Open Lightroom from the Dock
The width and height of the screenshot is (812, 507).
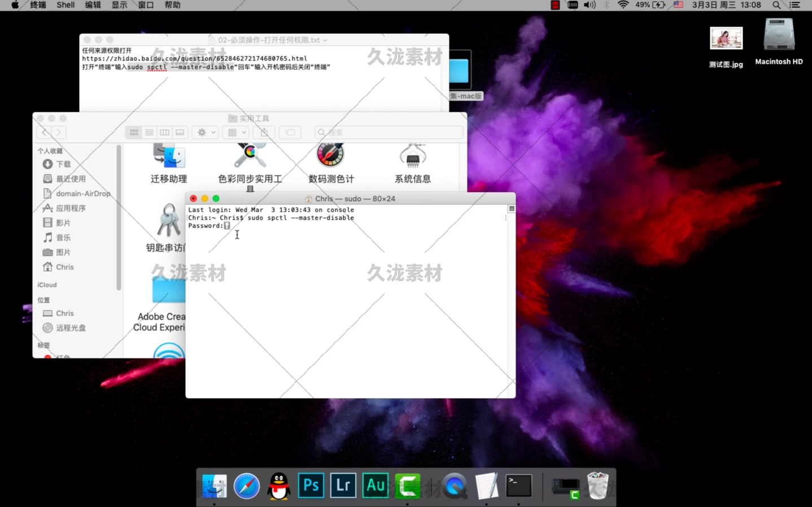[342, 485]
